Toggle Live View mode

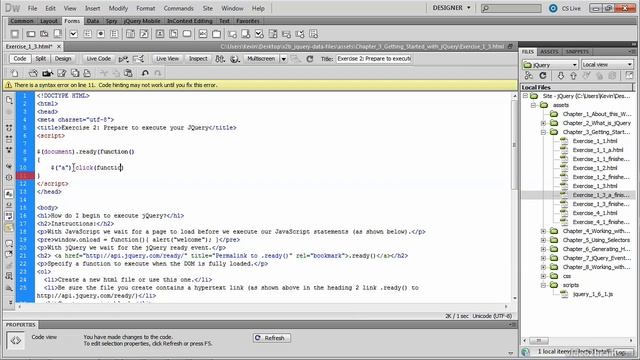point(167,59)
